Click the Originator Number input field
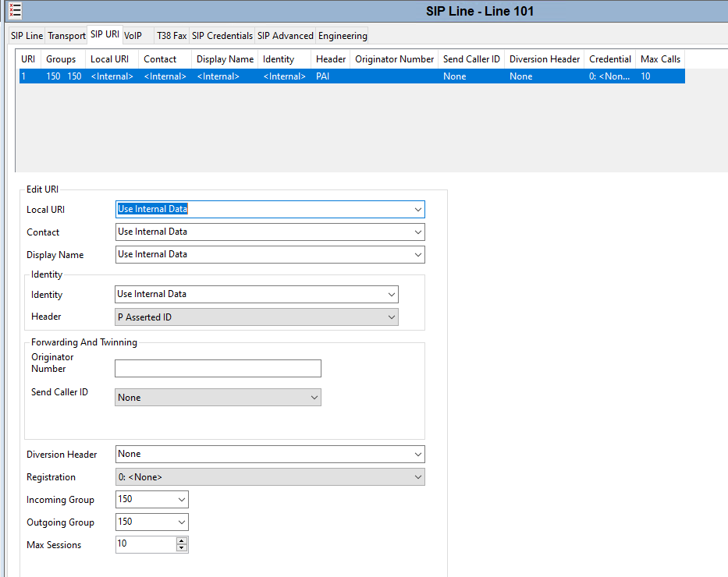This screenshot has width=728, height=577. (218, 369)
